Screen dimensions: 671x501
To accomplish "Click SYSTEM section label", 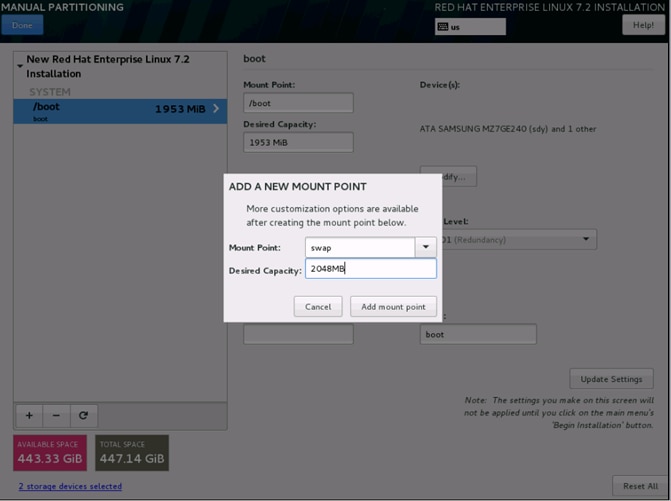I will pyautogui.click(x=50, y=92).
